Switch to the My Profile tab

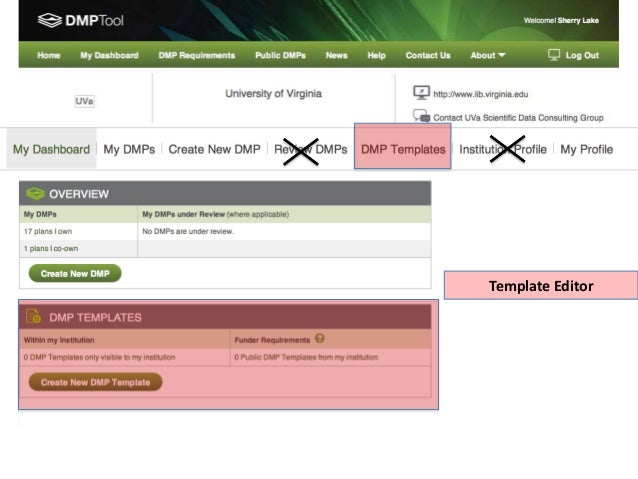click(x=586, y=149)
